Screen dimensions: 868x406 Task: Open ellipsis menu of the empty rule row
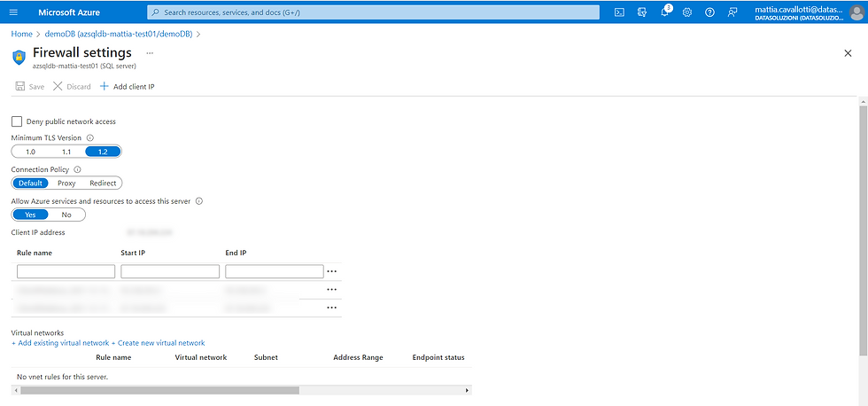[331, 271]
